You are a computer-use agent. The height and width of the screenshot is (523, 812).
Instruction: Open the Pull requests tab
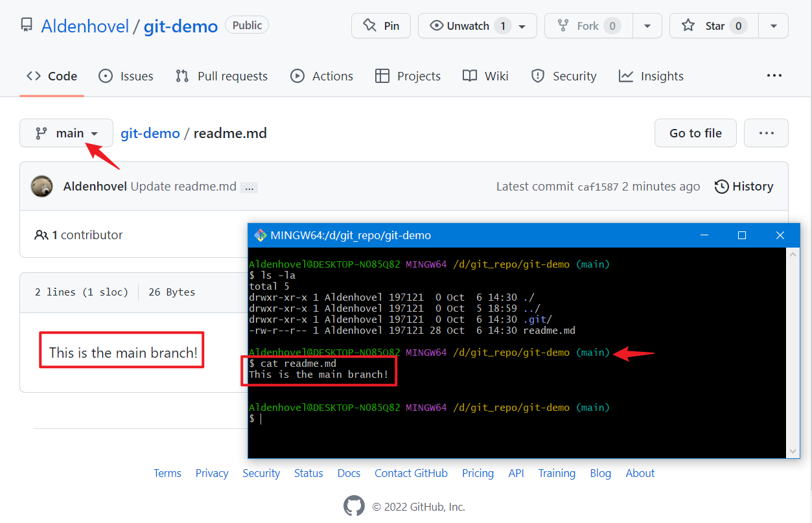pos(222,76)
